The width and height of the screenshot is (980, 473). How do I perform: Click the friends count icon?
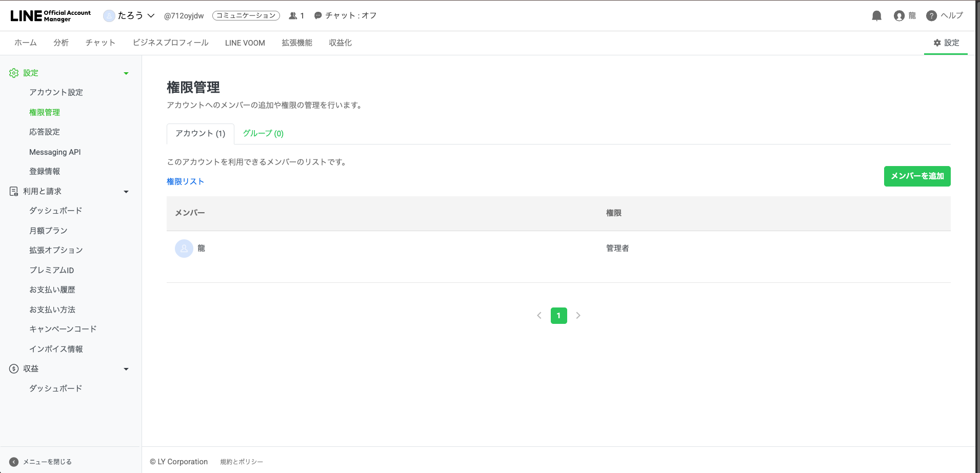(293, 16)
